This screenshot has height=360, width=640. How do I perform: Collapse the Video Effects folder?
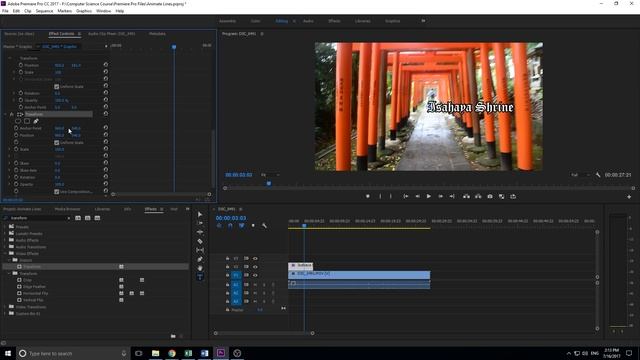point(5,253)
